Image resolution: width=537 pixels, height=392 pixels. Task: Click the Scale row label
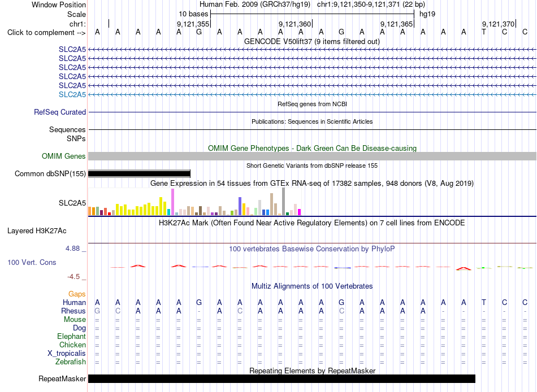click(76, 14)
